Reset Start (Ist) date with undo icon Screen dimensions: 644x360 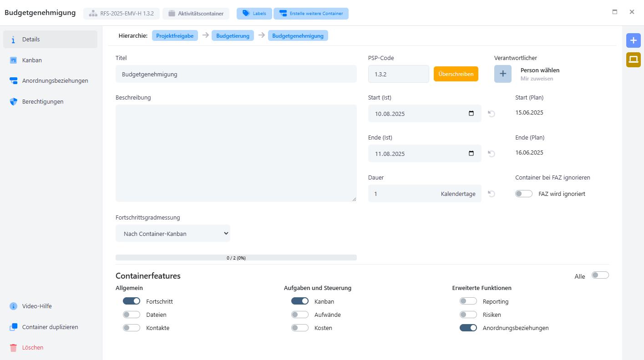492,114
